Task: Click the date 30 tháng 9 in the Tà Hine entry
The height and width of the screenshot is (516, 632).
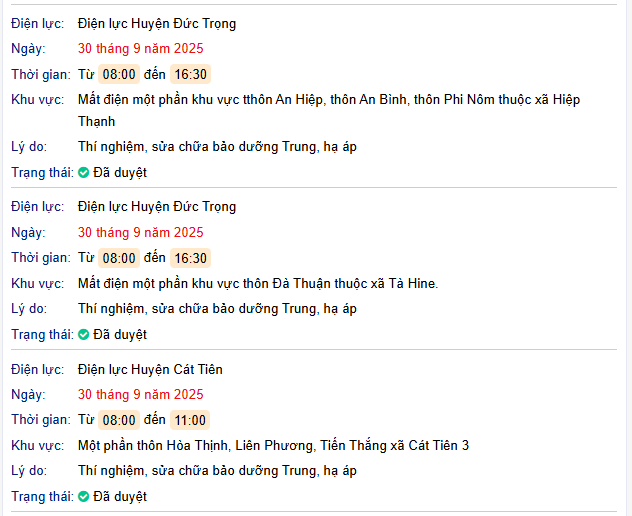Action: pos(141,232)
